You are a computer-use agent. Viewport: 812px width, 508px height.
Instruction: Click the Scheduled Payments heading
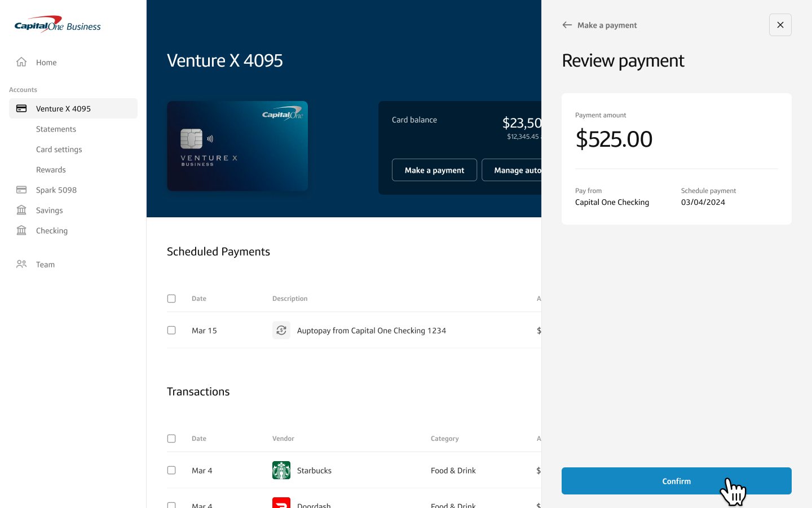[218, 251]
